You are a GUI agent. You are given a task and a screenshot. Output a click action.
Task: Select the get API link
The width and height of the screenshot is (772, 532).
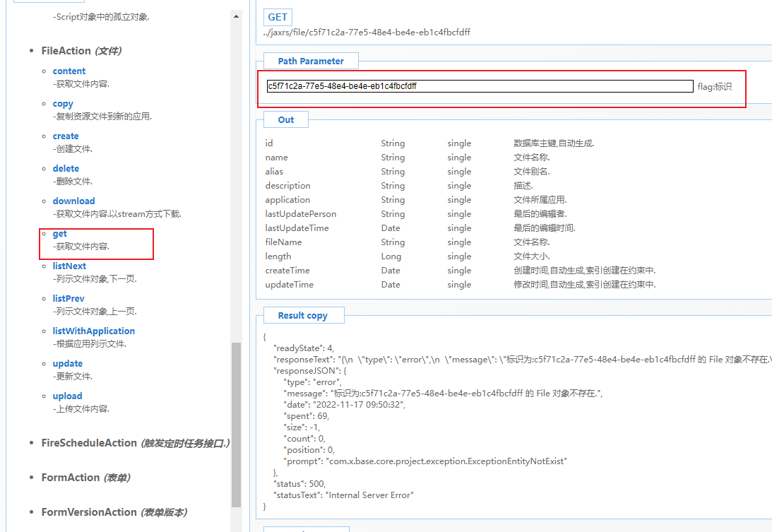click(x=59, y=233)
